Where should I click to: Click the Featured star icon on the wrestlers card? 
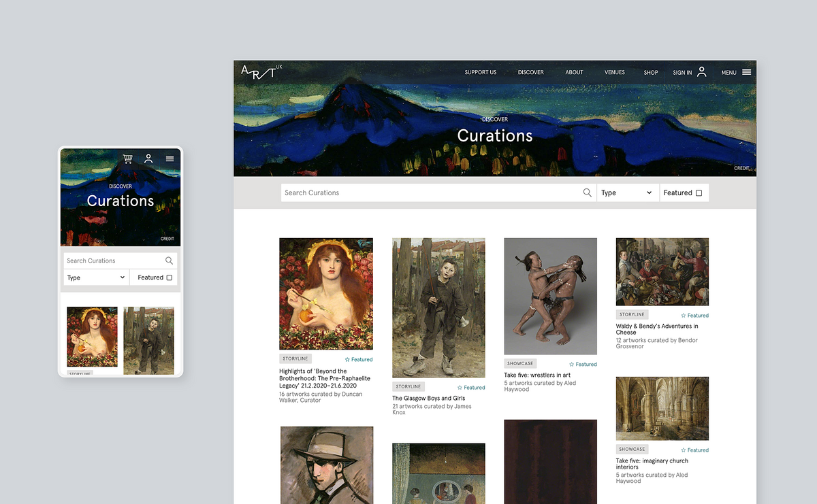[x=572, y=364]
